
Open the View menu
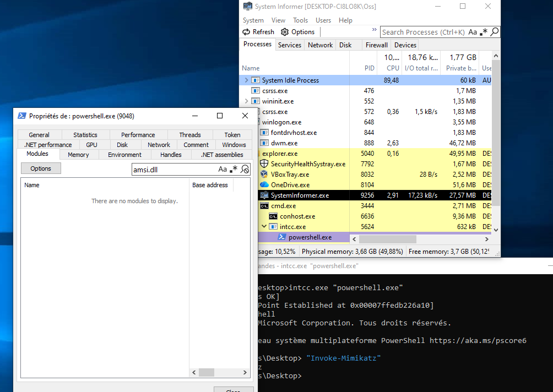pyautogui.click(x=278, y=20)
